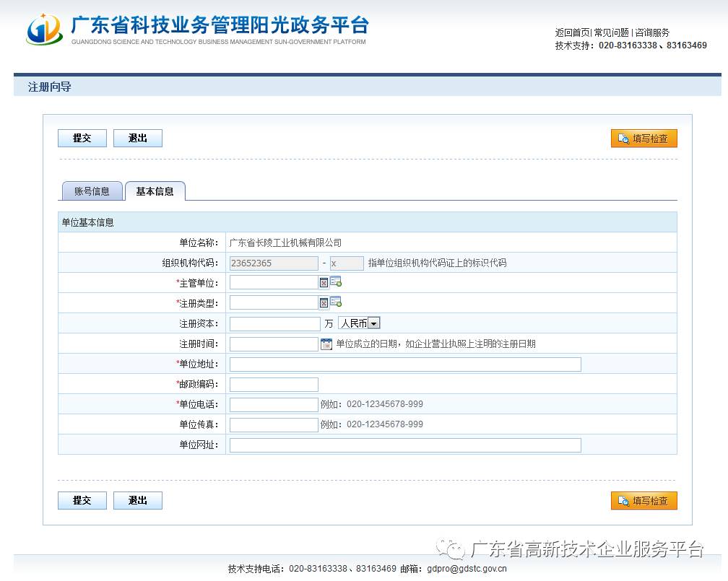The image size is (728, 581).
Task: Click the top 填写检查 button
Action: [643, 139]
